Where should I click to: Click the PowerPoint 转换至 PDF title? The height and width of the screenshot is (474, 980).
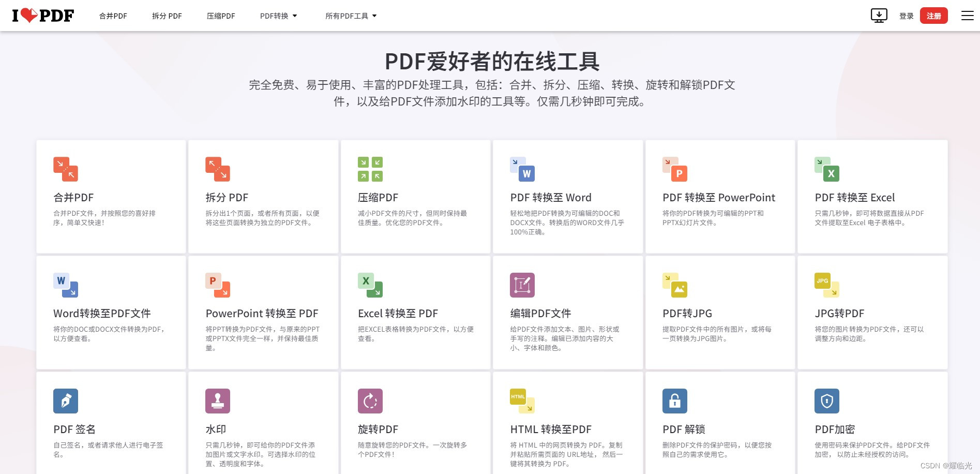(x=262, y=314)
